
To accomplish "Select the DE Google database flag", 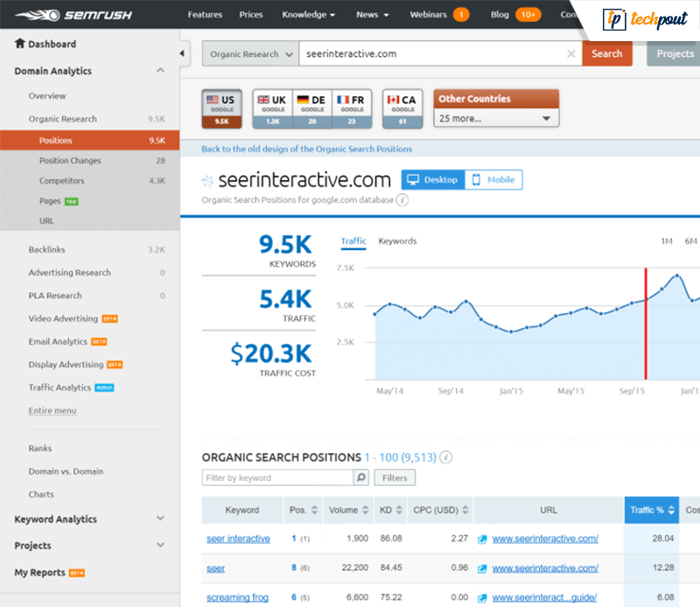I will [x=312, y=109].
